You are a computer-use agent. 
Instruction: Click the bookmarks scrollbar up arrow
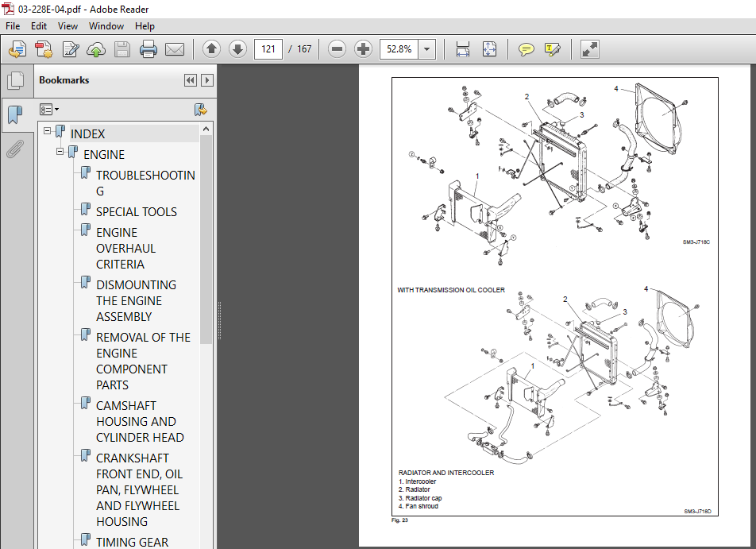coord(206,129)
